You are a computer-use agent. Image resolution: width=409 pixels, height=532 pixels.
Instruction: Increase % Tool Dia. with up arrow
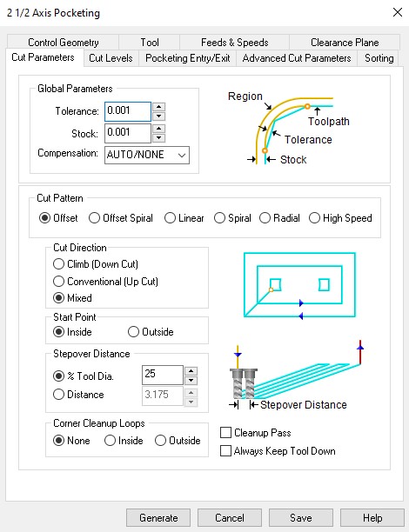(191, 370)
